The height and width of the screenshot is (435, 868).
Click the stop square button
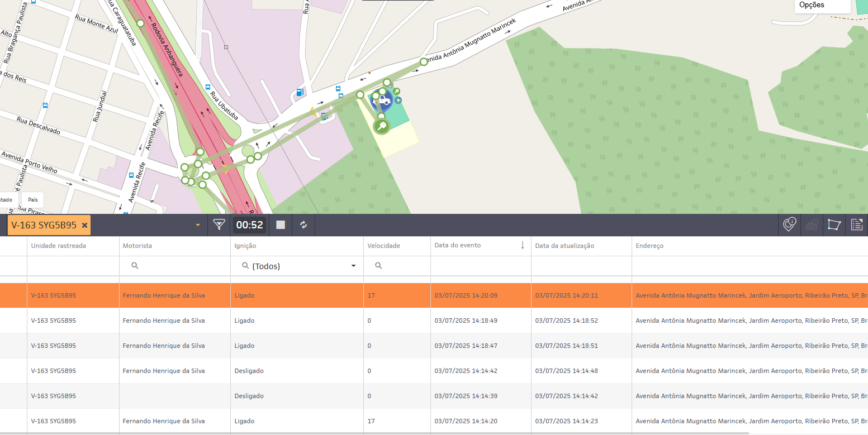point(281,225)
